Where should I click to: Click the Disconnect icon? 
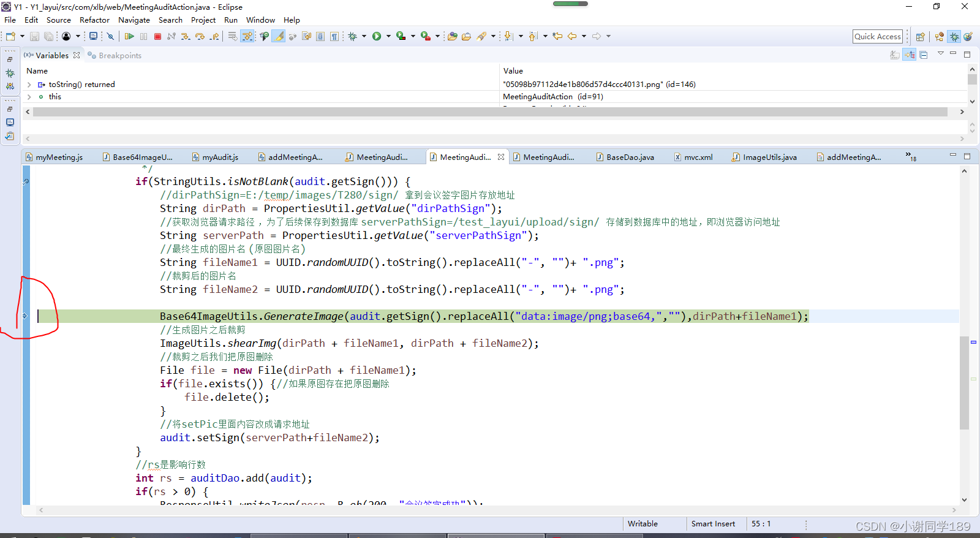171,36
